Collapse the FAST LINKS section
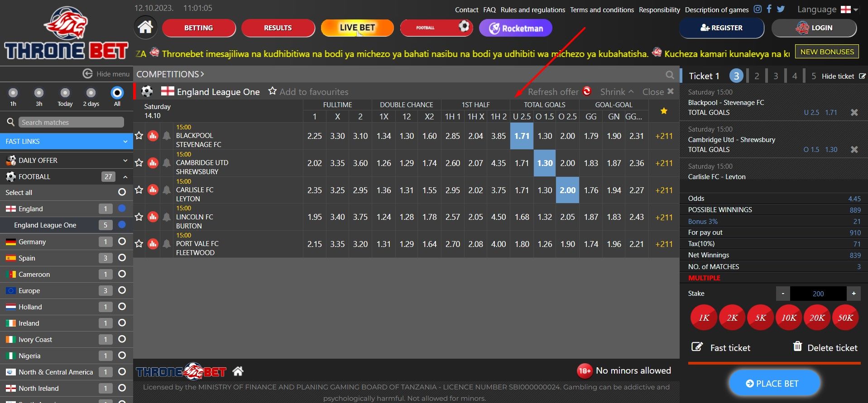 [x=125, y=142]
